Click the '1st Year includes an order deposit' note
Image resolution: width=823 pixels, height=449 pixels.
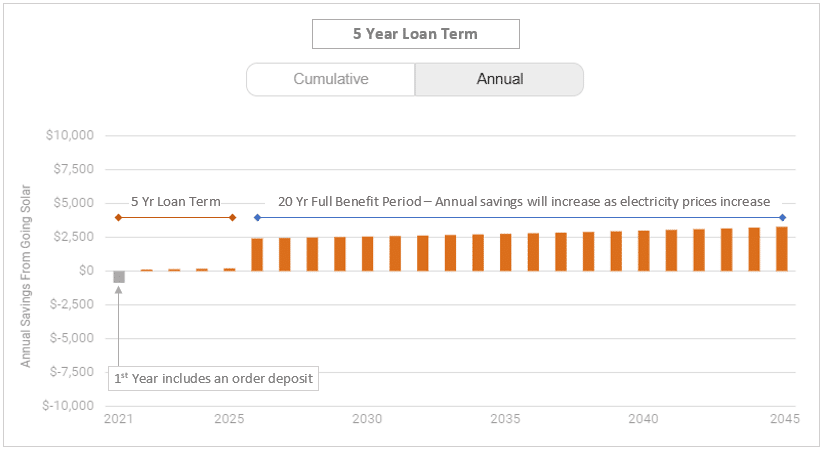(x=213, y=379)
